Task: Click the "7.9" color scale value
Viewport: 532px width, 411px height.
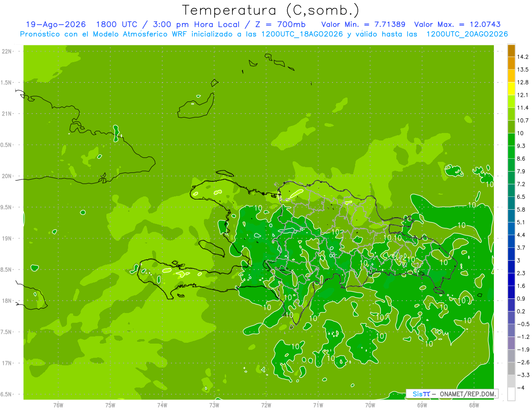Action: pos(521,172)
